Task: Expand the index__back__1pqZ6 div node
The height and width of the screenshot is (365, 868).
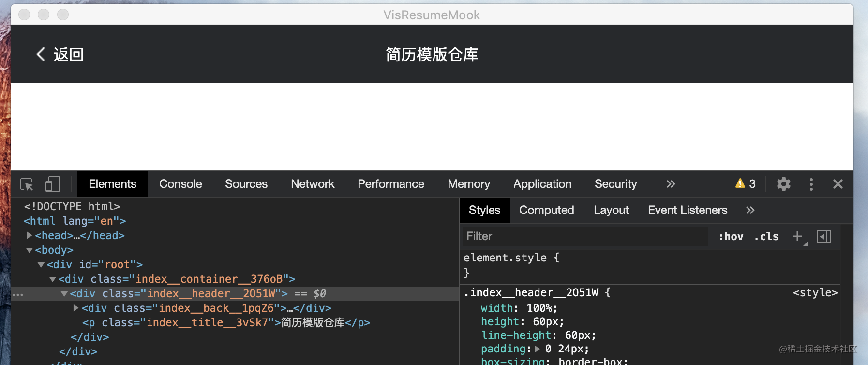Action: coord(76,308)
